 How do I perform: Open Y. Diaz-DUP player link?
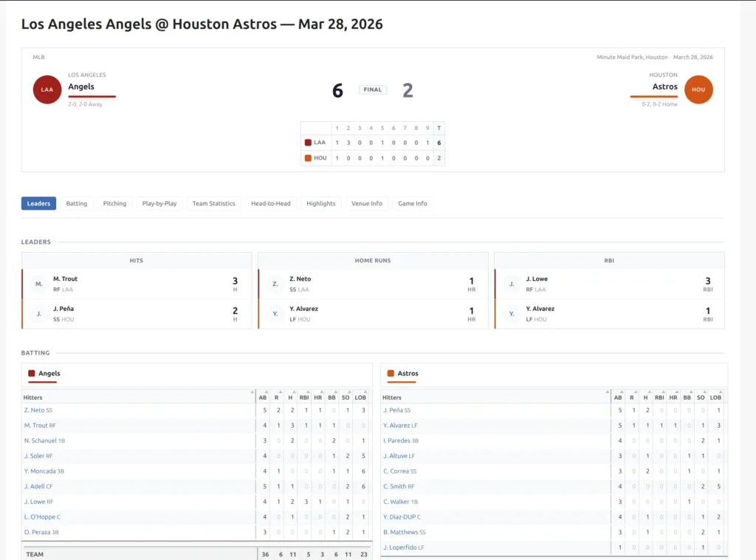coord(399,517)
